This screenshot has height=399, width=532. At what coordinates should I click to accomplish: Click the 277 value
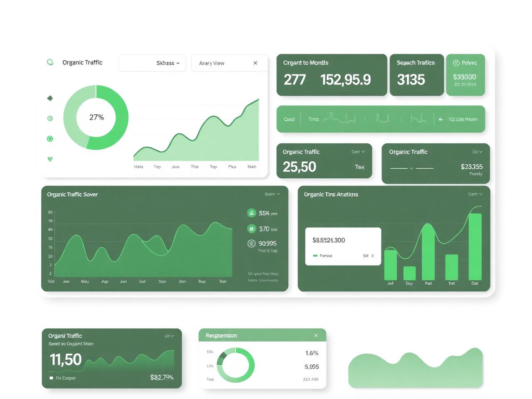pyautogui.click(x=295, y=80)
